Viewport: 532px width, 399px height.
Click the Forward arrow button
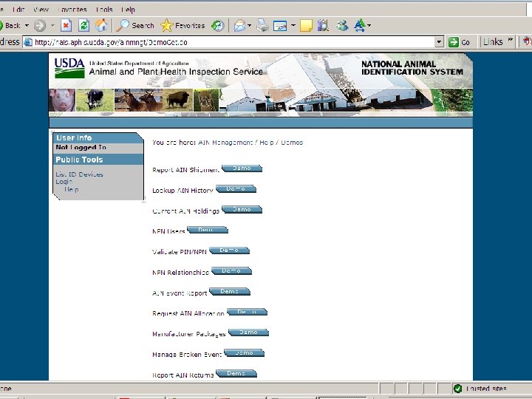(x=40, y=25)
